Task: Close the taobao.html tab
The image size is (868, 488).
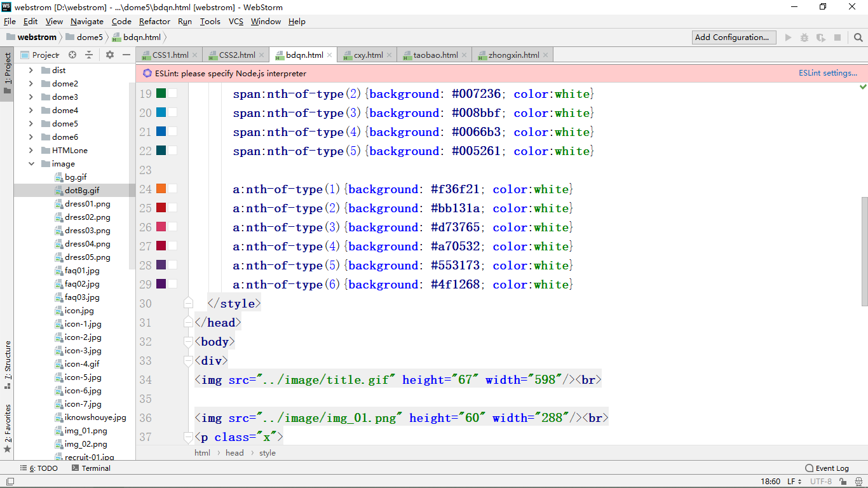Action: pyautogui.click(x=465, y=55)
